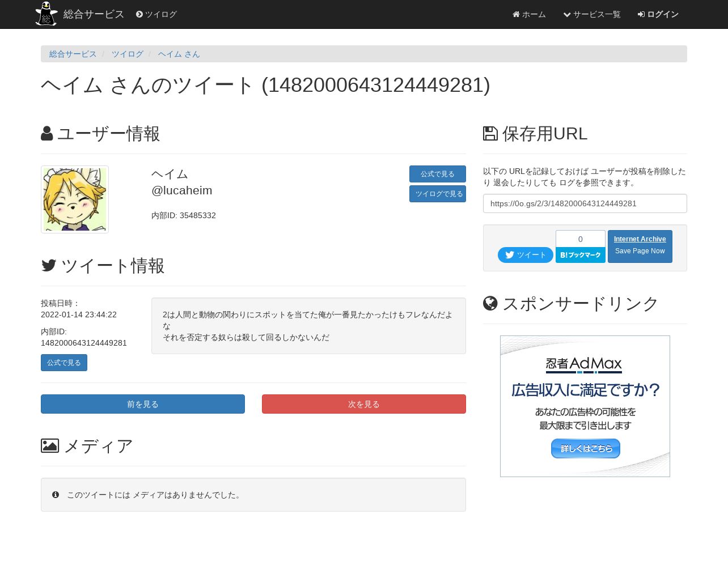This screenshot has height=574, width=728.
Task: Click the info icon in the media notice
Action: pyautogui.click(x=56, y=495)
